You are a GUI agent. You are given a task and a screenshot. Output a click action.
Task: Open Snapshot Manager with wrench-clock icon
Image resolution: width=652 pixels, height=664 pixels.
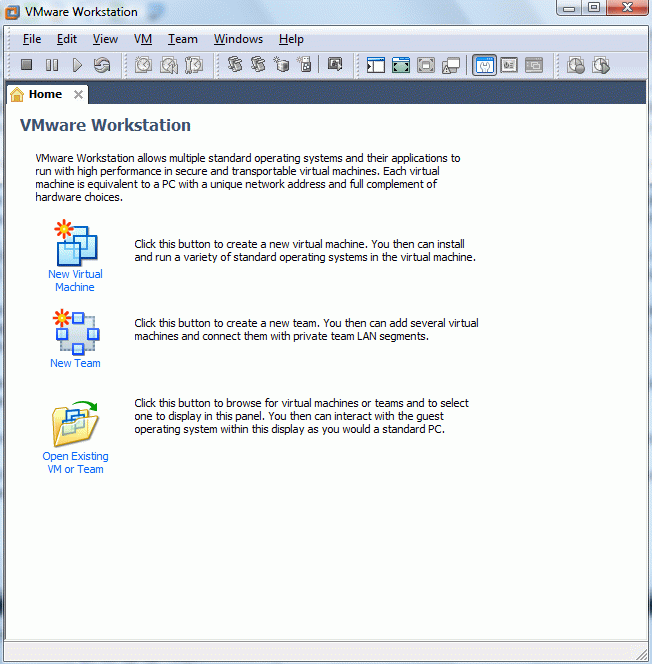pos(194,65)
